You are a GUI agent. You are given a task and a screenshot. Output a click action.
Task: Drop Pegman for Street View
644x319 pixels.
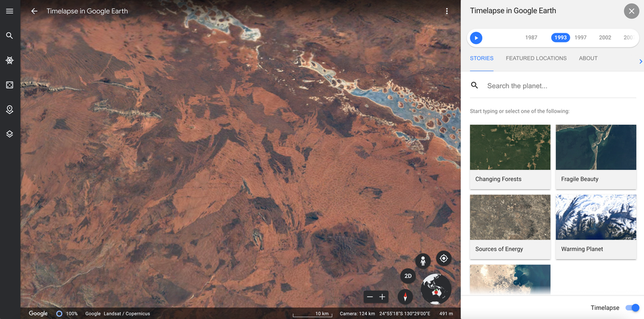pyautogui.click(x=423, y=261)
